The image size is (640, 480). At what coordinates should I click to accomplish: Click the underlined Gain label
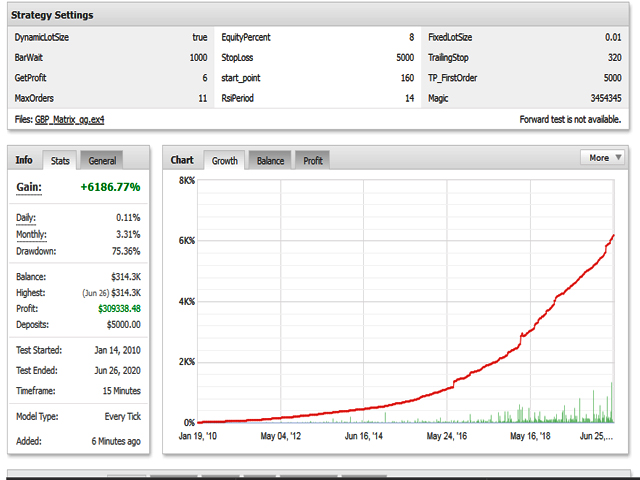click(x=28, y=187)
